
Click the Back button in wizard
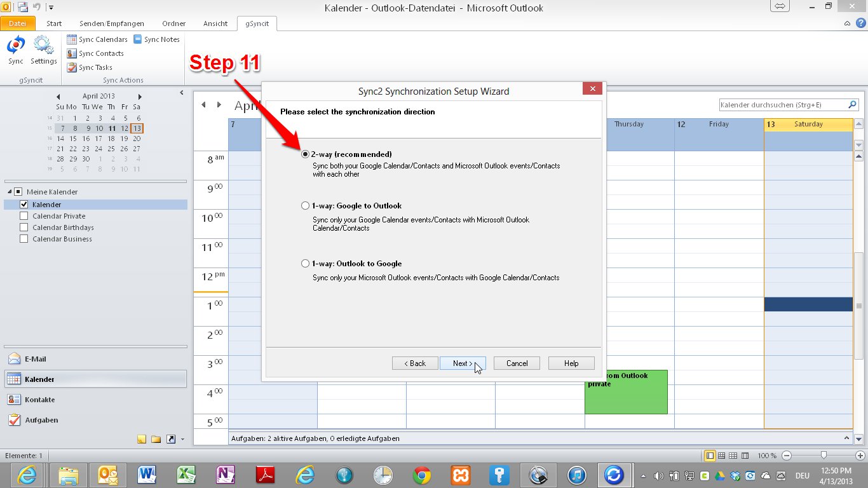415,363
